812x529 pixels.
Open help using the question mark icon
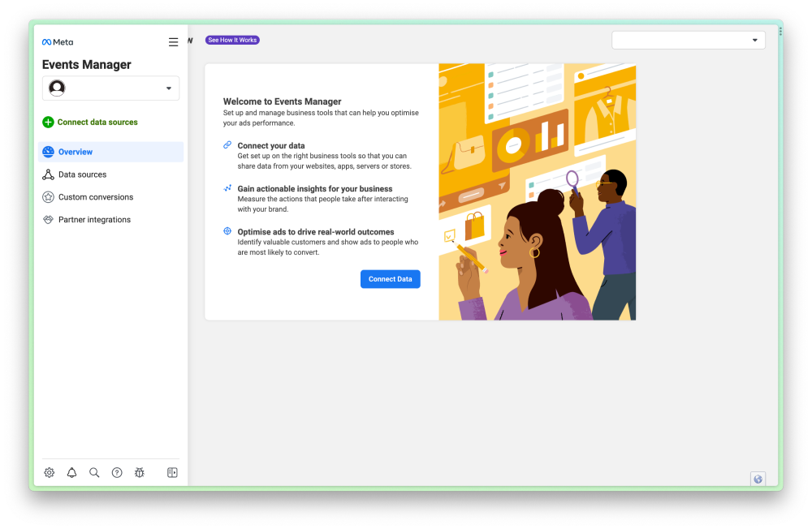[x=117, y=472]
